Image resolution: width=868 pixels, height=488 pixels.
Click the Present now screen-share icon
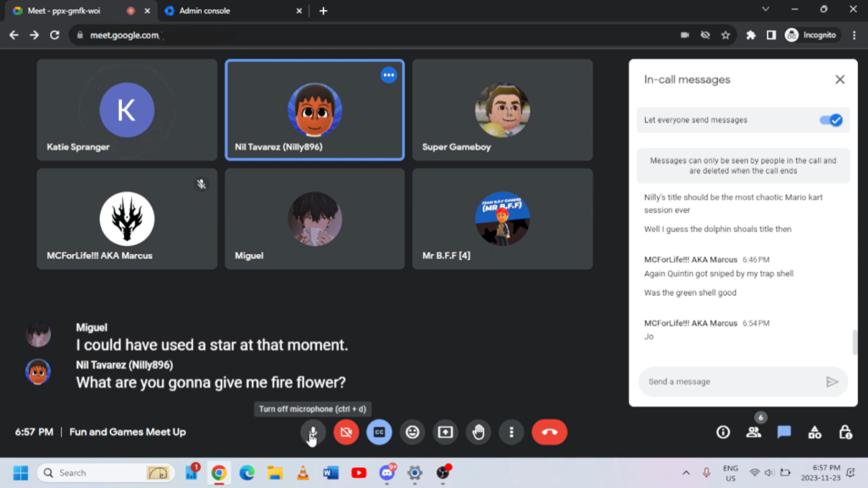[445, 432]
